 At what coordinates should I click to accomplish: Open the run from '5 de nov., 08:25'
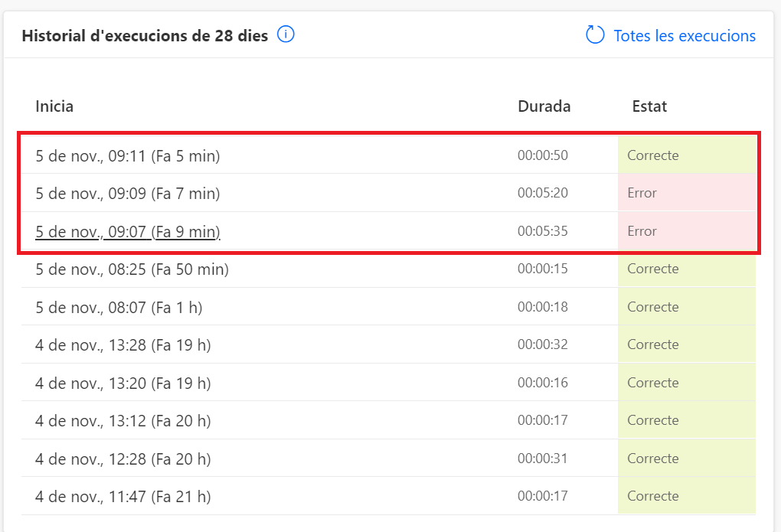coord(127,269)
